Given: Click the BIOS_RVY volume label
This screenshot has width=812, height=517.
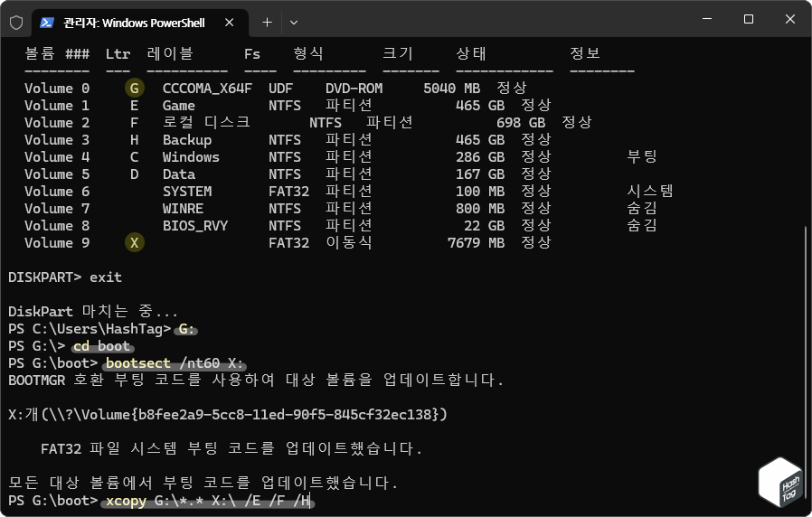Looking at the screenshot, I should tap(195, 226).
